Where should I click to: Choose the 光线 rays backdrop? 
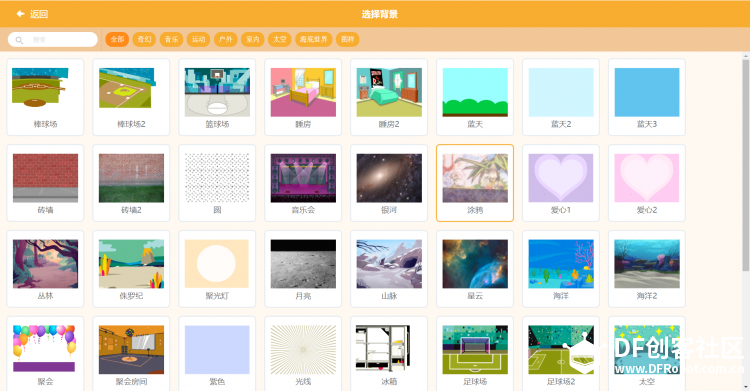pyautogui.click(x=303, y=354)
